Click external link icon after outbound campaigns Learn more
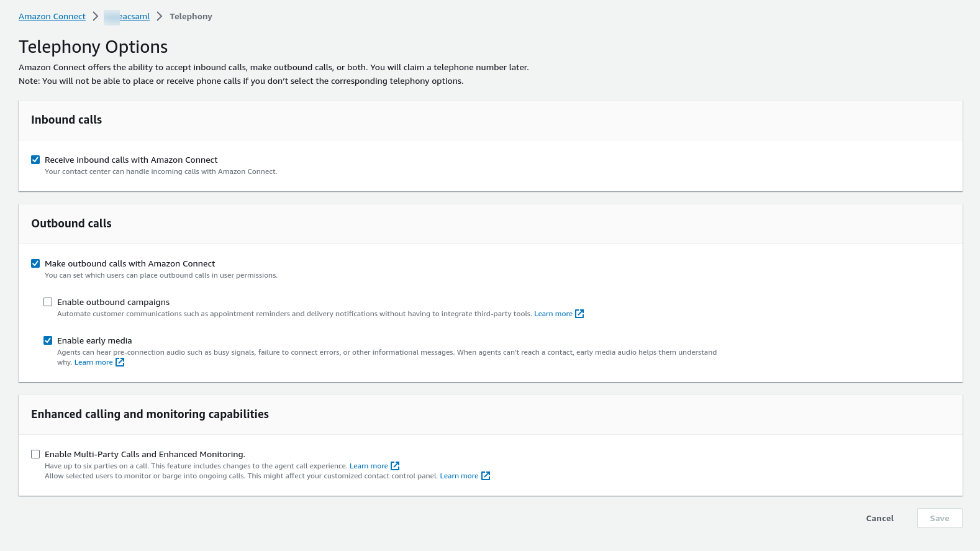This screenshot has width=980, height=551. 579,314
